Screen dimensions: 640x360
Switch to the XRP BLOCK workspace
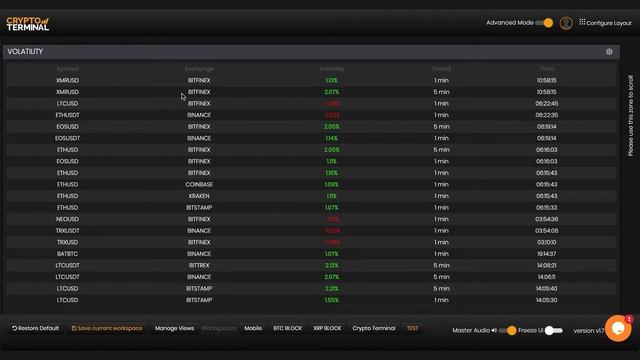327,328
